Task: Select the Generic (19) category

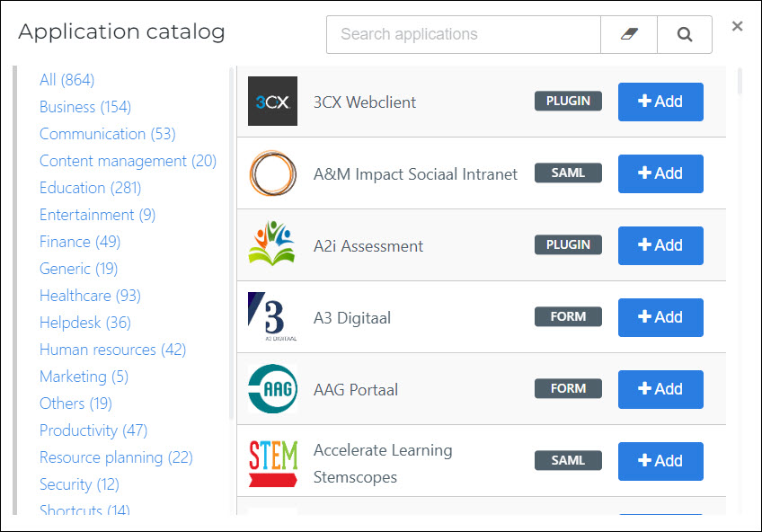Action: tap(79, 269)
